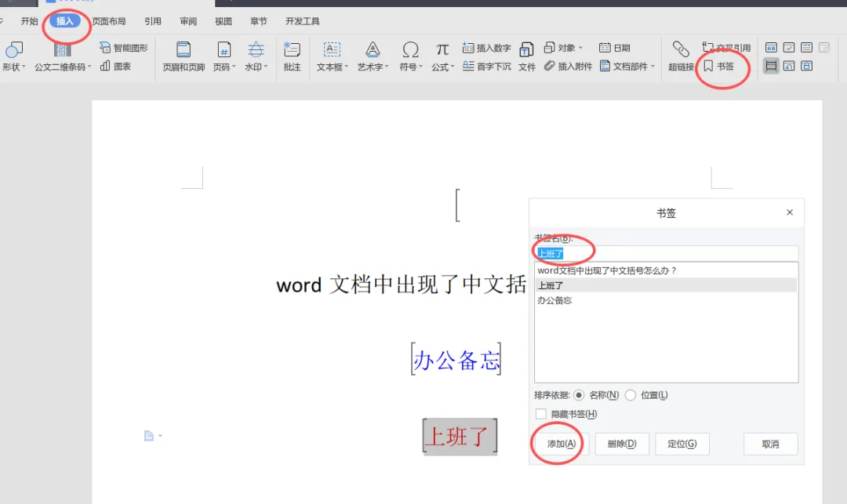This screenshot has height=504, width=847.
Task: Expand the 文本框 dropdown arrow
Action: (x=347, y=67)
